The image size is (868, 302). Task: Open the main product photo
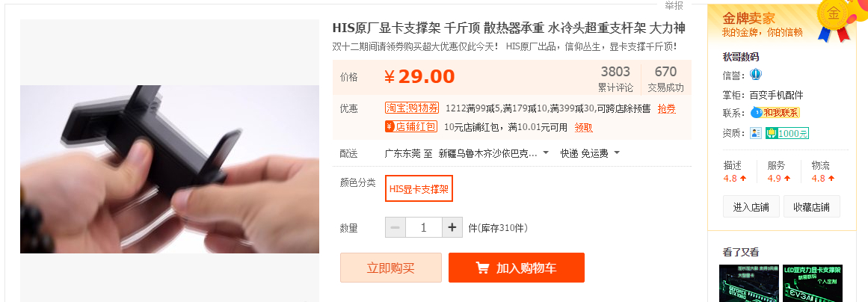point(170,169)
